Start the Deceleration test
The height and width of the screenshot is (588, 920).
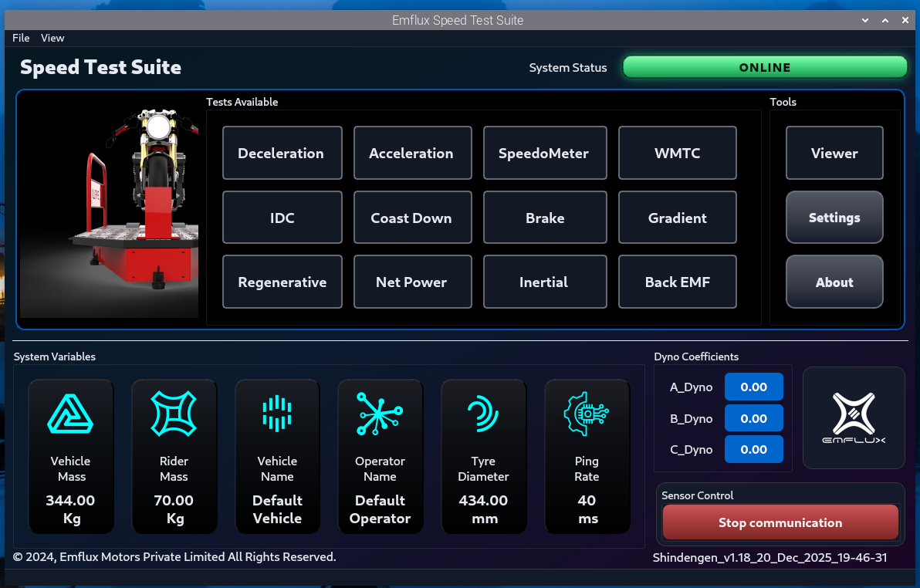point(282,153)
